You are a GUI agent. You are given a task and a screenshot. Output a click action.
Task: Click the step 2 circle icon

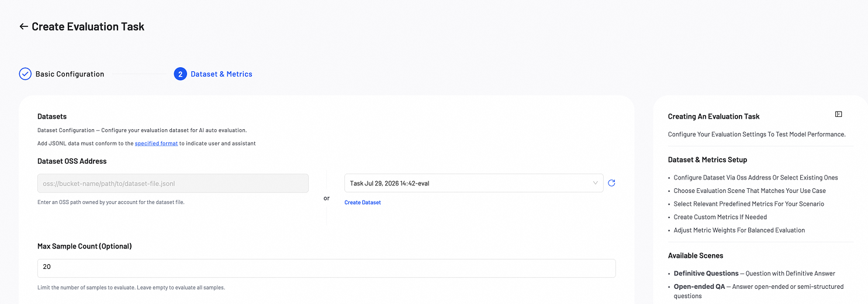pyautogui.click(x=180, y=74)
